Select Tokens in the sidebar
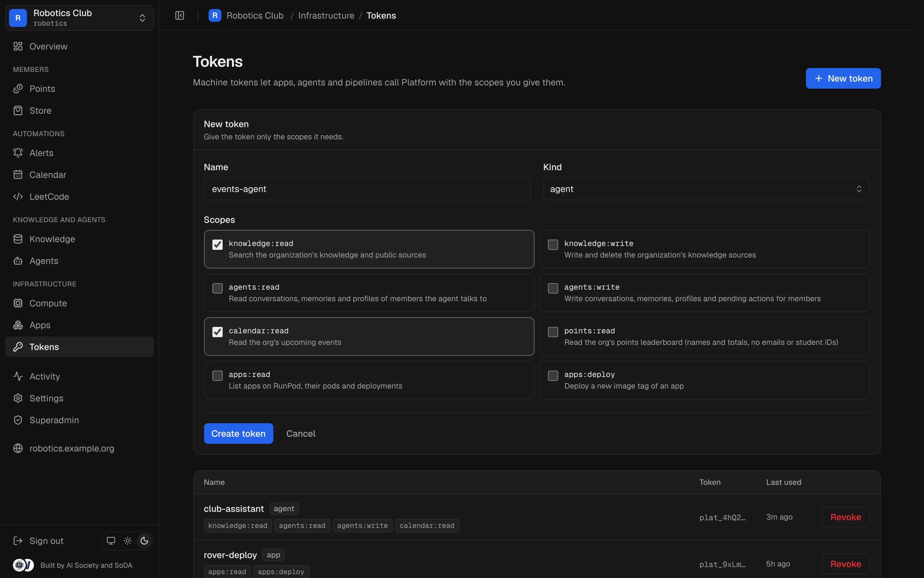The image size is (924, 578). tap(80, 347)
